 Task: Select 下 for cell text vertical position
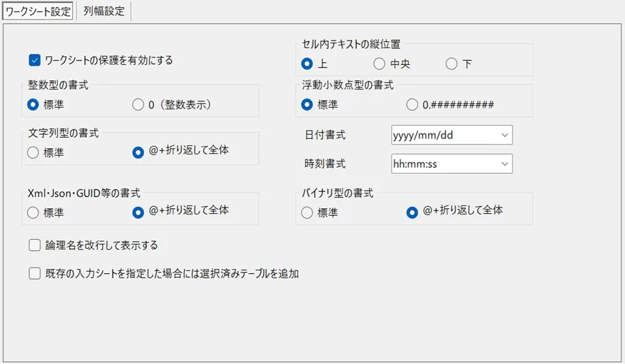(x=452, y=64)
